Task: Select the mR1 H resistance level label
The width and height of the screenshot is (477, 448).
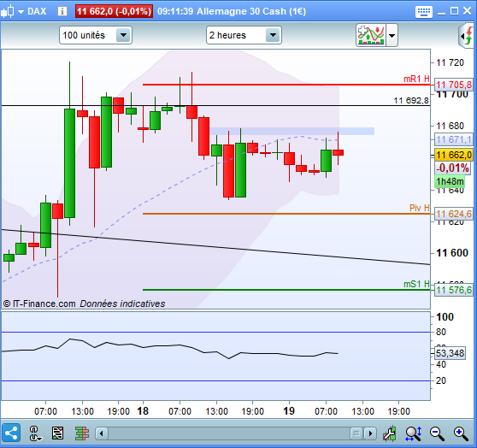Action: pos(416,80)
